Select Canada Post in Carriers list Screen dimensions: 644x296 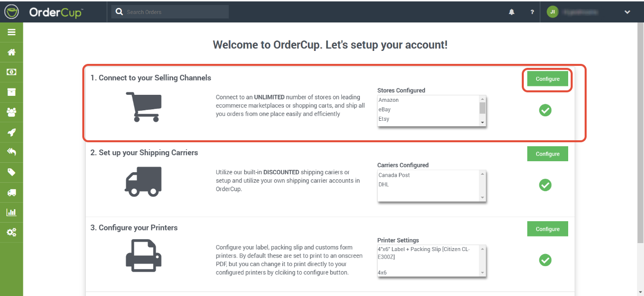(394, 175)
